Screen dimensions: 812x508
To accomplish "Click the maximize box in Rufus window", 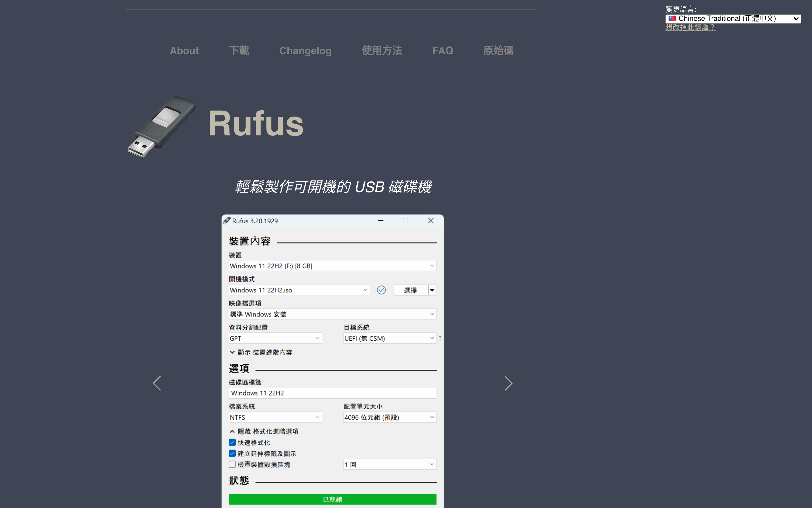I will pos(405,220).
